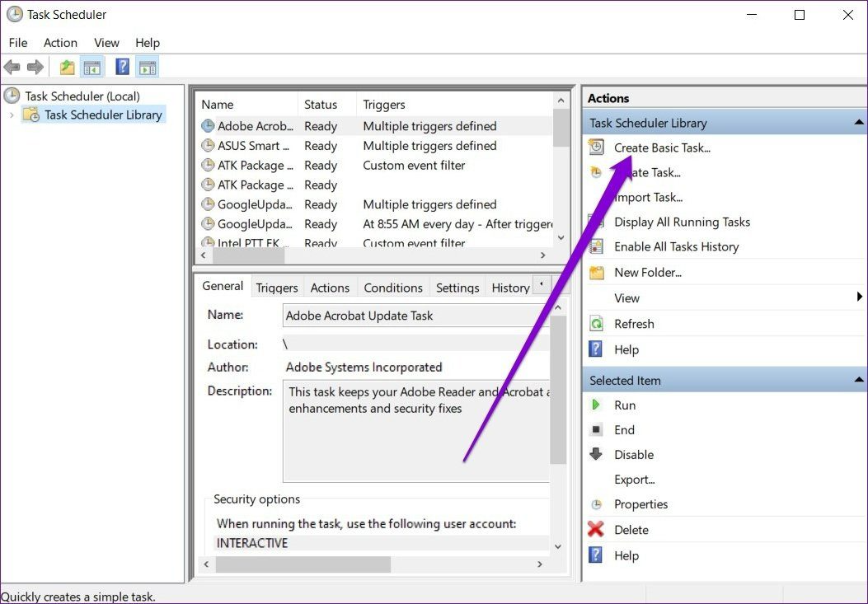Switch to the Settings tab
The image size is (868, 604).
[457, 288]
